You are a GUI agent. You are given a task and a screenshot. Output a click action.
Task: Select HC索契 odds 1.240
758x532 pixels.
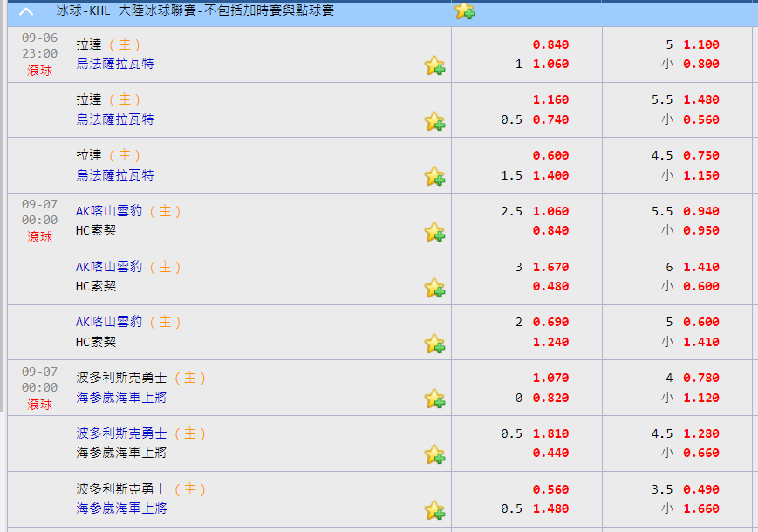point(550,342)
